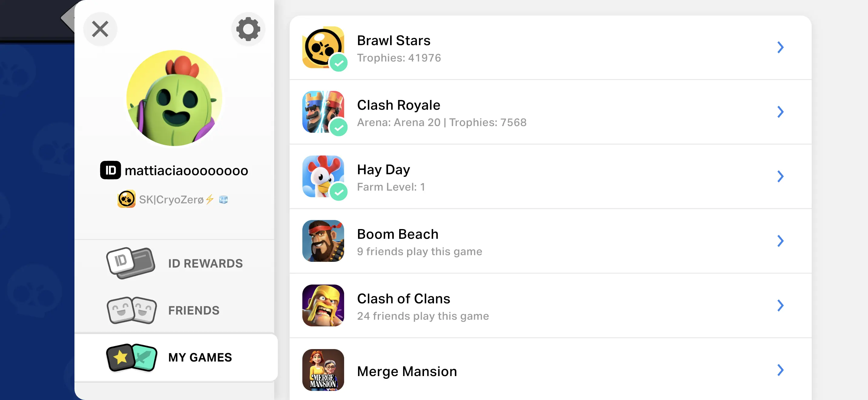
Task: Tap the Brawl Stars game icon
Action: coord(323,47)
